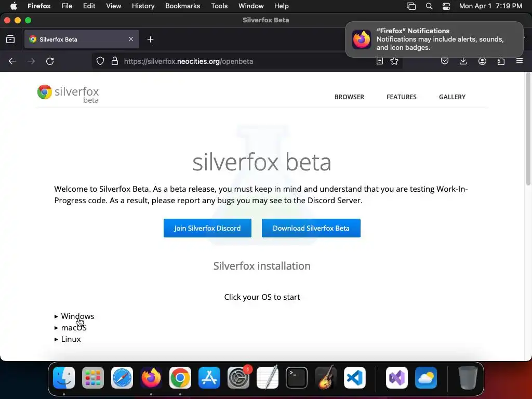Open the Trash in the Dock
532x399 pixels.
[468, 377]
